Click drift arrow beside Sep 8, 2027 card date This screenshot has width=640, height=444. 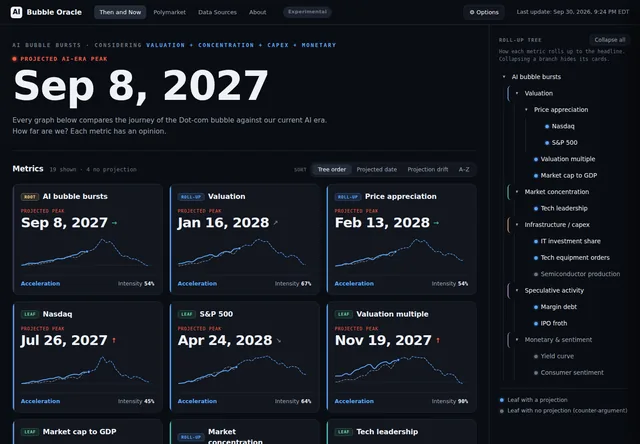tap(114, 223)
